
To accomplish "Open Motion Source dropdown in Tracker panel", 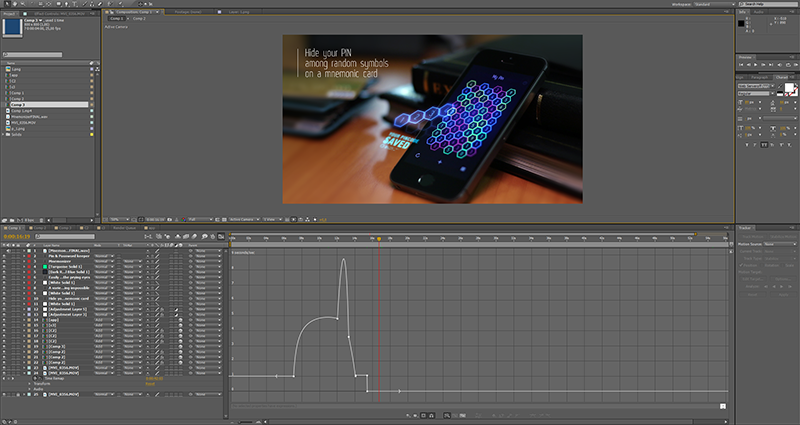I will tap(779, 244).
